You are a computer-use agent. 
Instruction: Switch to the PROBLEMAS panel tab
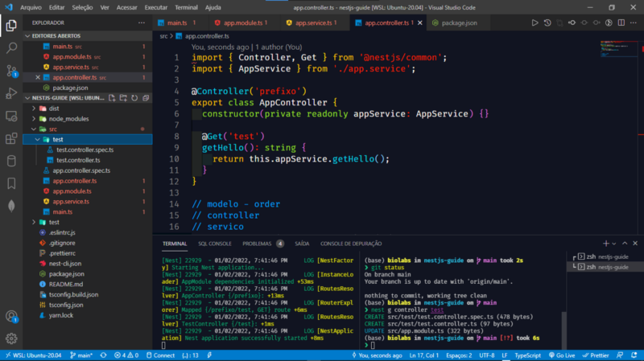[x=257, y=244]
